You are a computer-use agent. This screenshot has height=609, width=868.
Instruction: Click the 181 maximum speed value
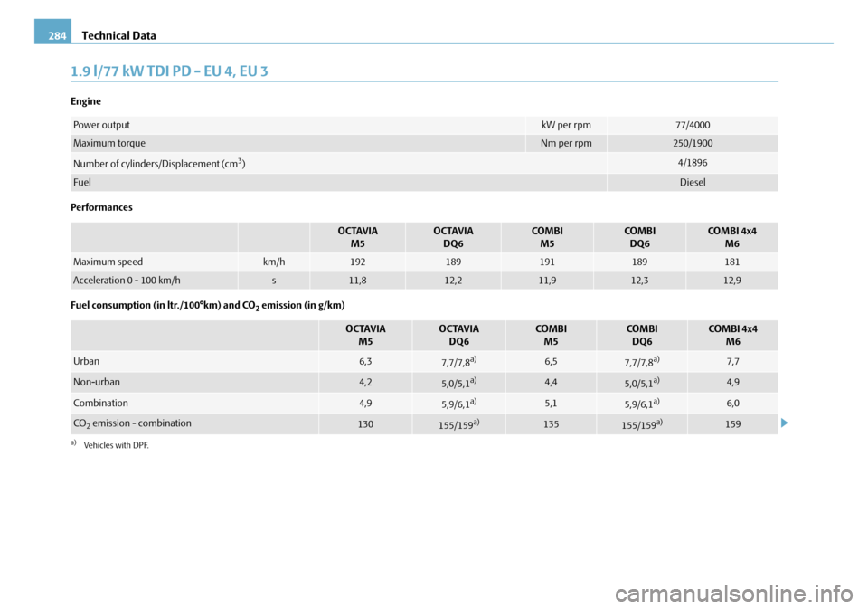(x=731, y=262)
